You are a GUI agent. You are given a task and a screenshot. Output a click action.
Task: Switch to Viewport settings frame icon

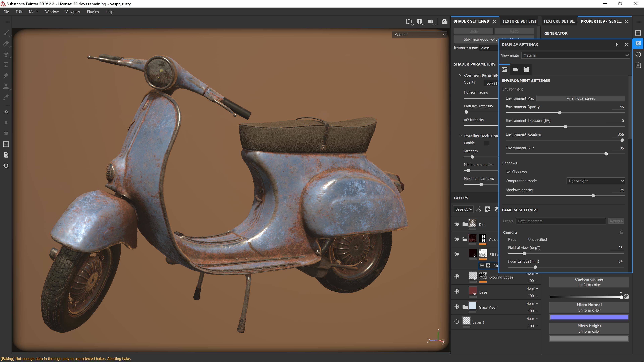coord(526,70)
